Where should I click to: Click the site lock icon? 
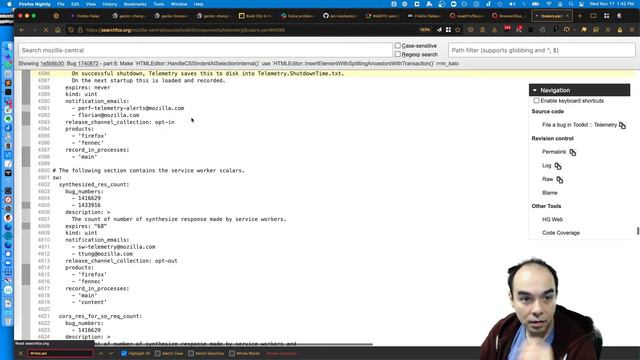coord(80,30)
